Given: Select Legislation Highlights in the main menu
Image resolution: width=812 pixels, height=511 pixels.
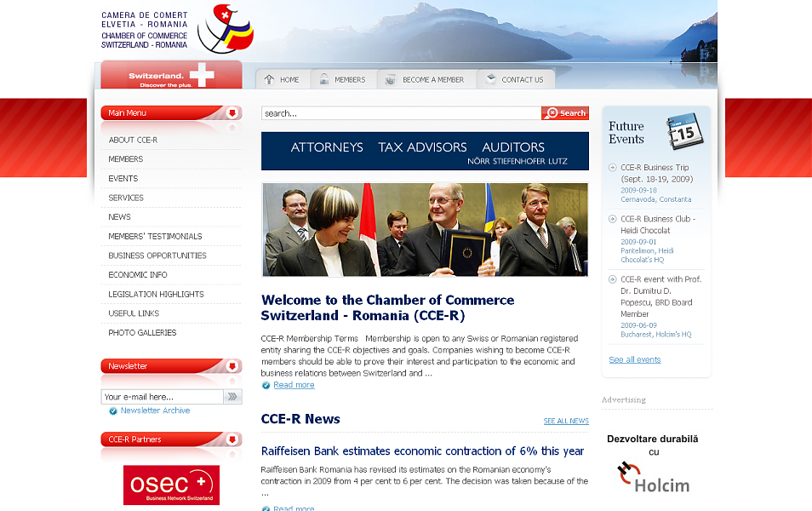Looking at the screenshot, I should point(156,294).
